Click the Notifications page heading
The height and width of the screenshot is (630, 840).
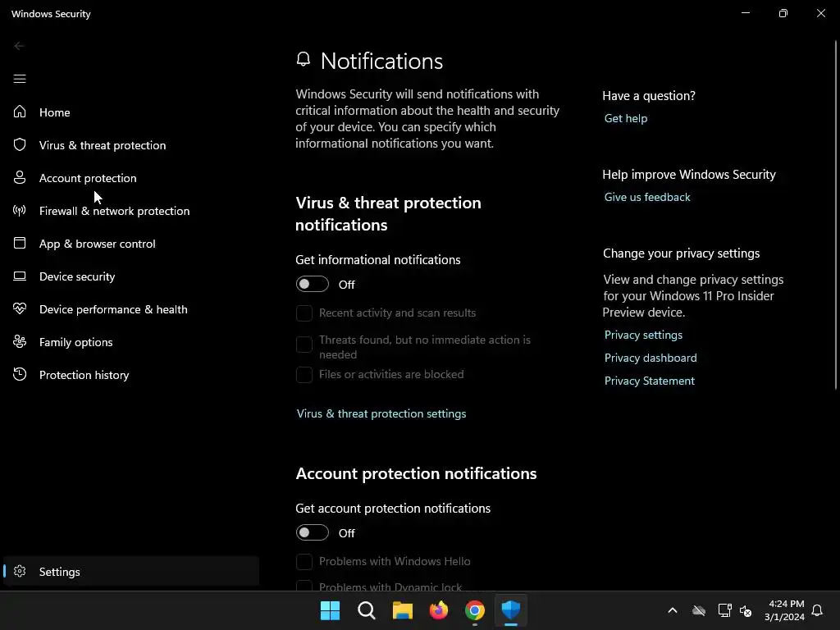381,61
